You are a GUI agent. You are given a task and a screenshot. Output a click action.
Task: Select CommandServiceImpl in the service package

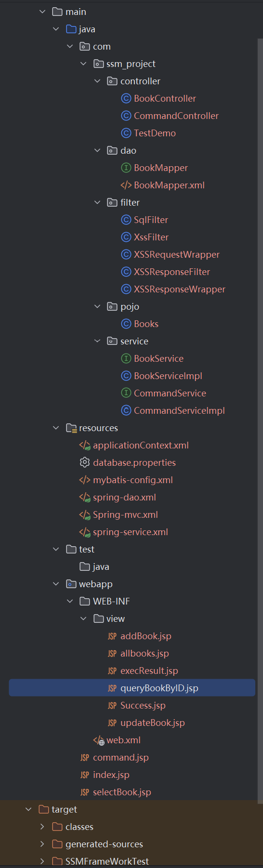click(179, 410)
